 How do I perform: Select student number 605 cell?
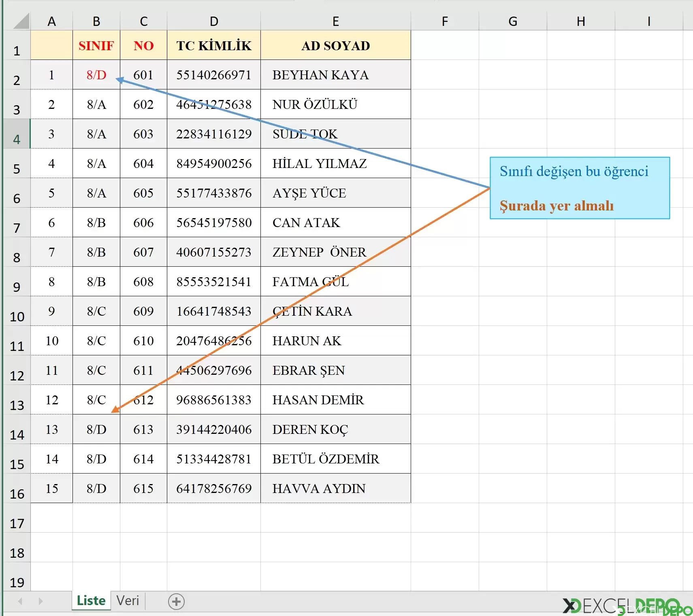click(x=143, y=193)
